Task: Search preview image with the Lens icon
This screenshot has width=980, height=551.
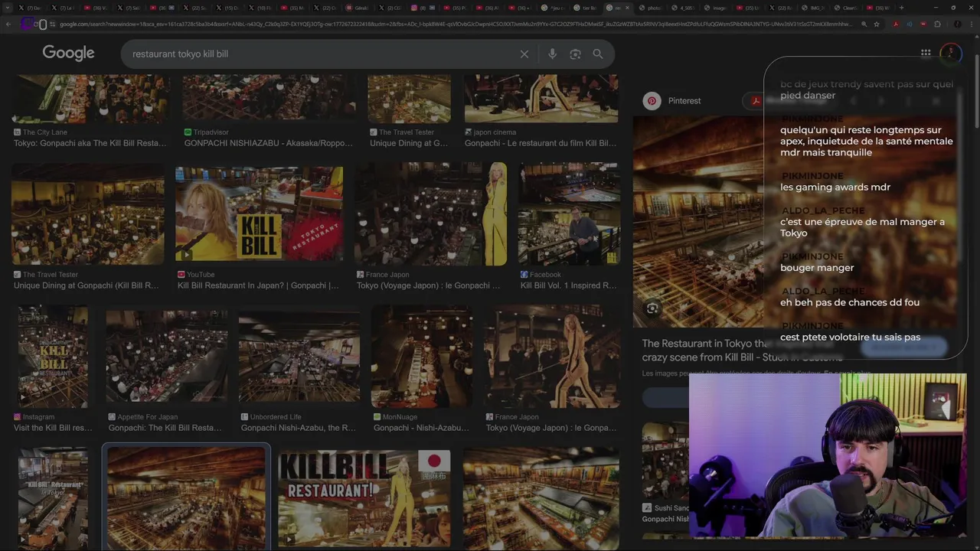Action: 652,308
